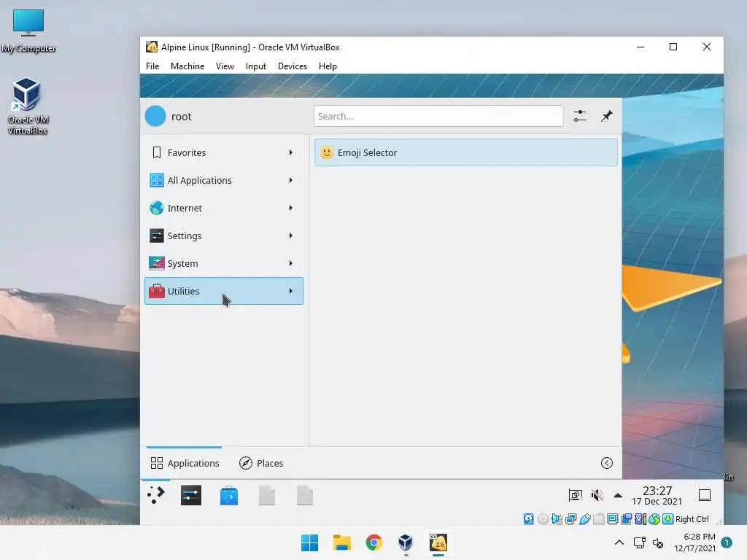747x560 pixels.
Task: Select the All Applications category
Action: click(223, 180)
